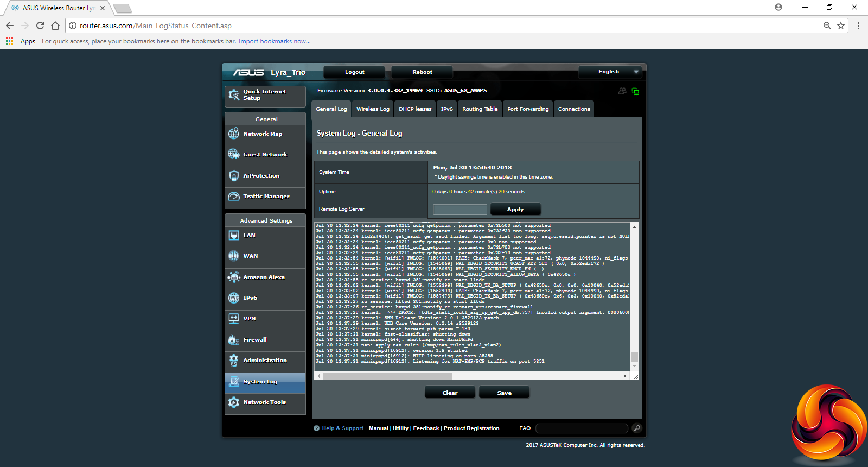This screenshot has width=868, height=467.
Task: Click the Network Tools gear icon
Action: click(234, 402)
